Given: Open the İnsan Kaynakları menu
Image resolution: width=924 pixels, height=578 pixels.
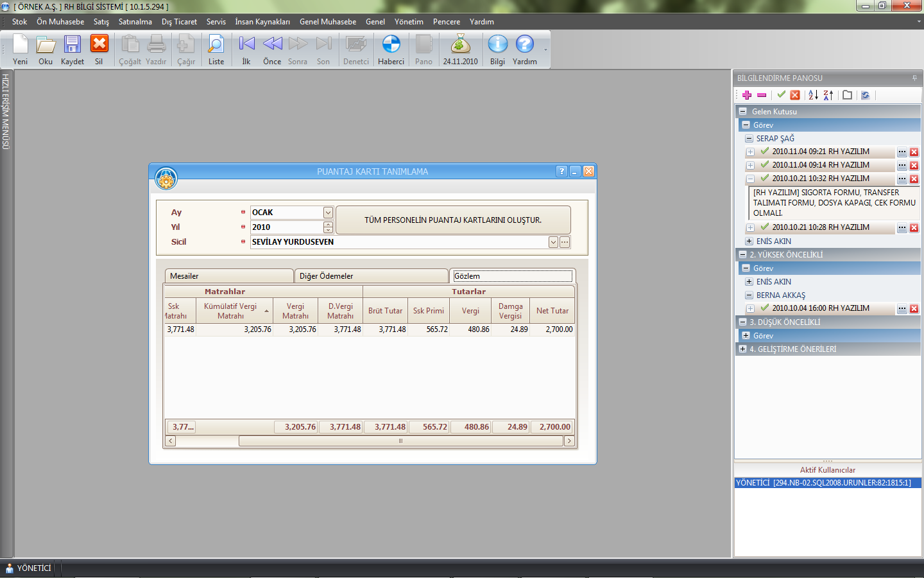Looking at the screenshot, I should [262, 22].
